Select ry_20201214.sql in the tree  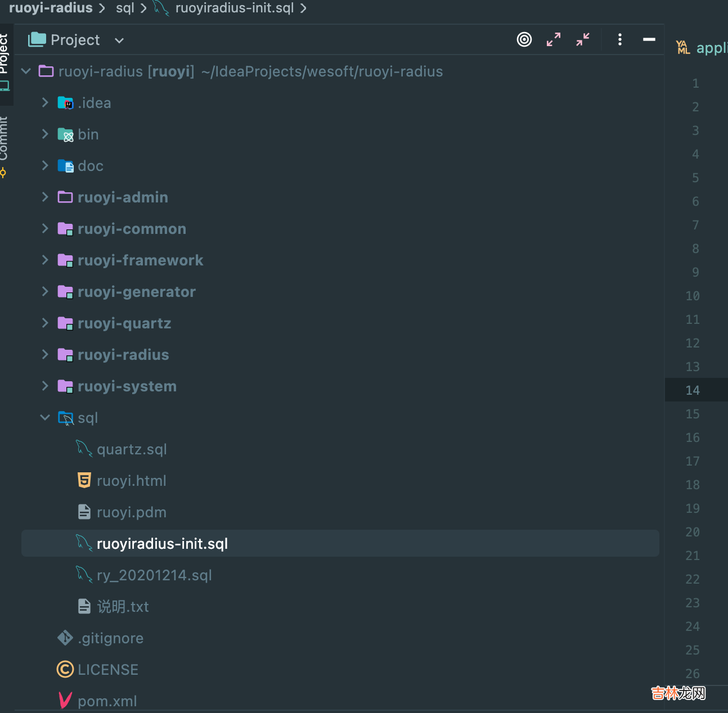pyautogui.click(x=154, y=575)
